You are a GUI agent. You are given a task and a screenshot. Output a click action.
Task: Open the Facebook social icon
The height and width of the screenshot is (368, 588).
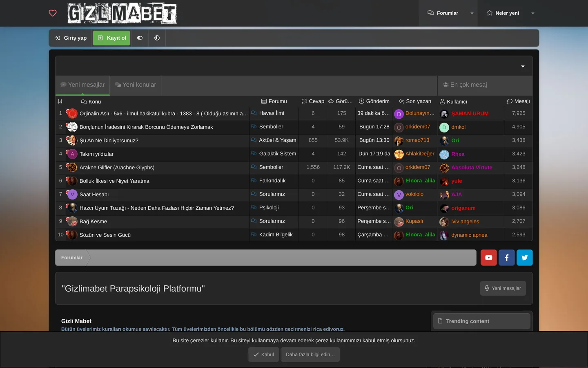[x=507, y=258]
